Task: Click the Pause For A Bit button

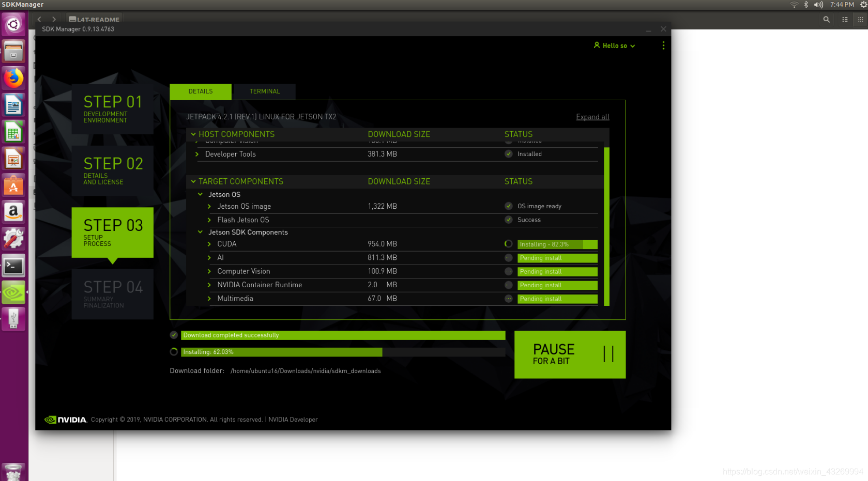Action: coord(570,354)
